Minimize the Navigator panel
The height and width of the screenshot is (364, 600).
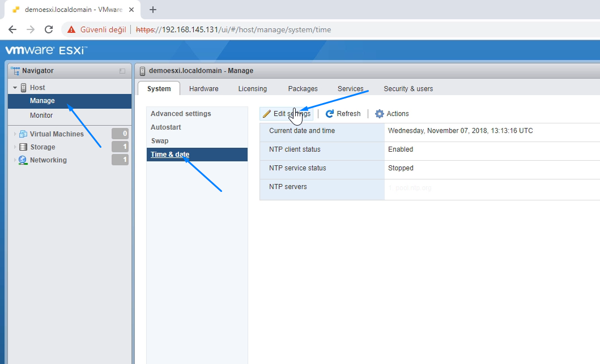click(x=122, y=71)
